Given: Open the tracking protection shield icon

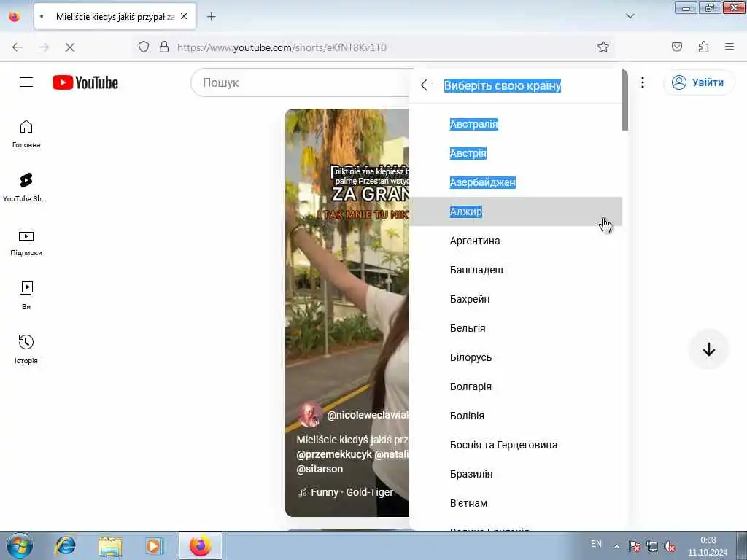Looking at the screenshot, I should pyautogui.click(x=144, y=47).
